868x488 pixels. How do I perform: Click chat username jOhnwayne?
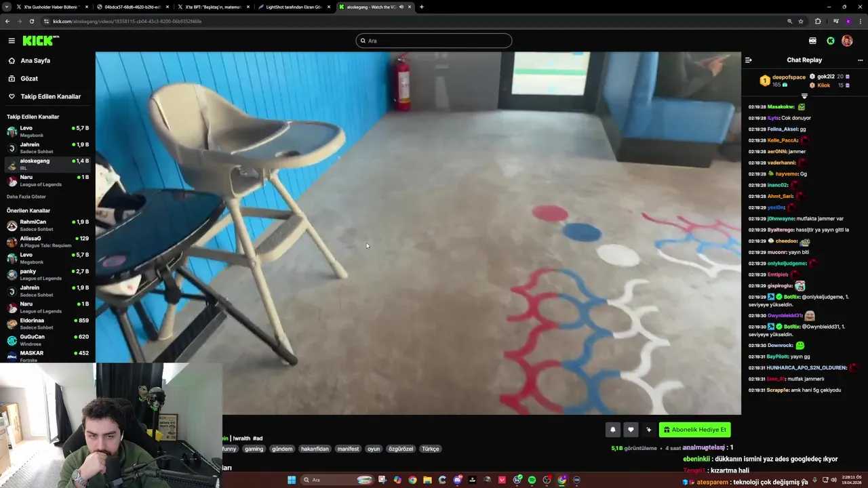coord(781,218)
